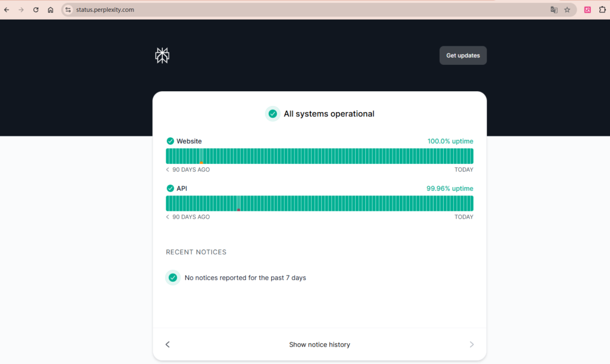Screen dimensions: 610x364
Task: Click the Website status green checkmark
Action: click(x=170, y=141)
